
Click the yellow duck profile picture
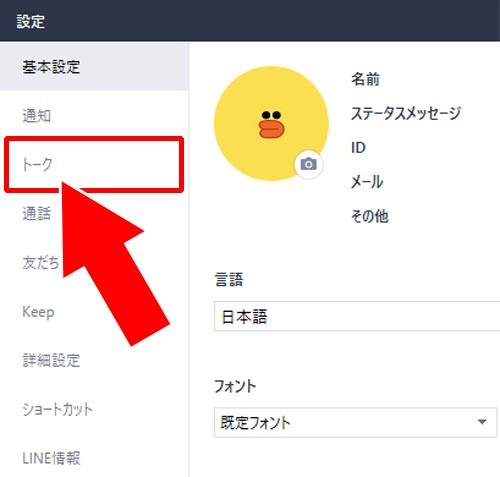tap(271, 123)
